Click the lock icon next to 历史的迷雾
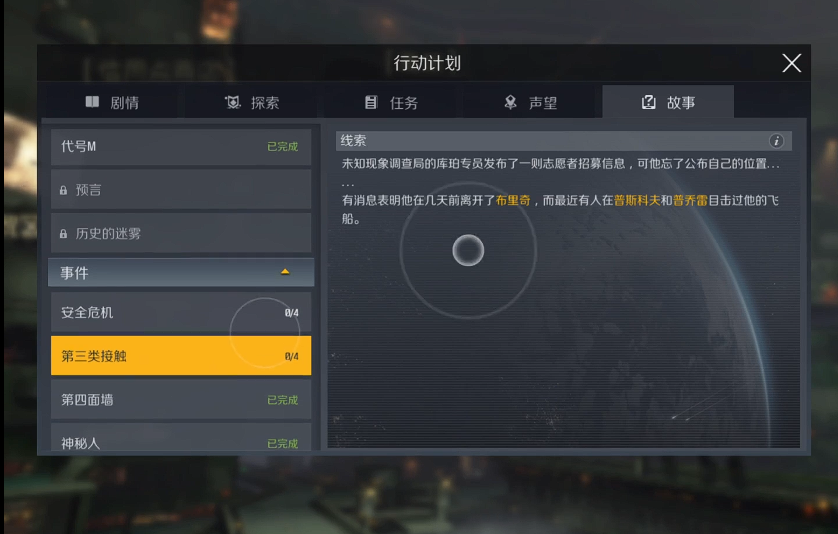Viewport: 838px width, 534px height. [x=64, y=234]
